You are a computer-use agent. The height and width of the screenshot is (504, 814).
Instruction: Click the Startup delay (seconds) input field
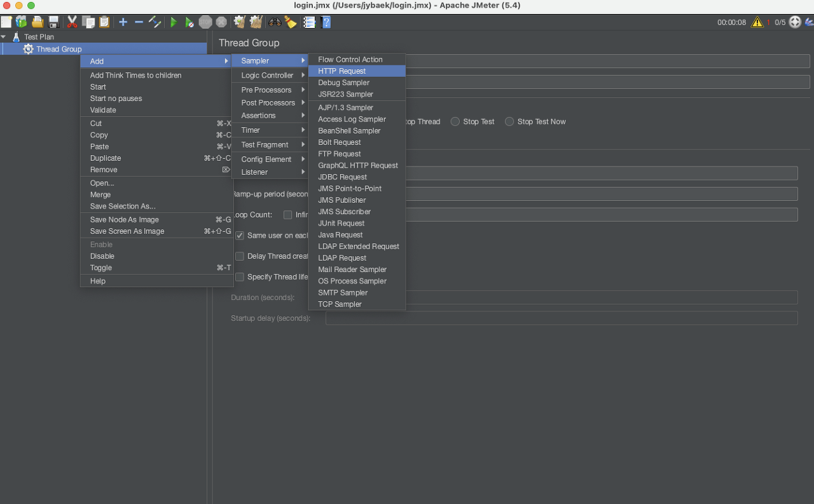click(562, 318)
